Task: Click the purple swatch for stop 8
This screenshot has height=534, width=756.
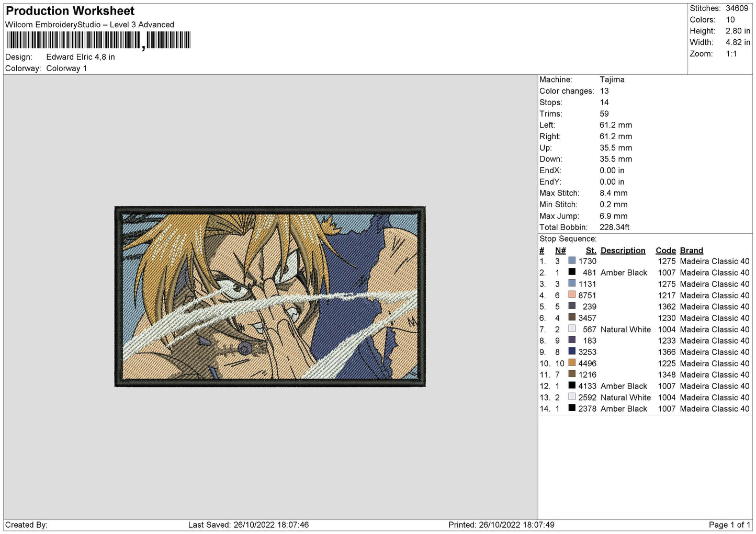Action: click(572, 340)
